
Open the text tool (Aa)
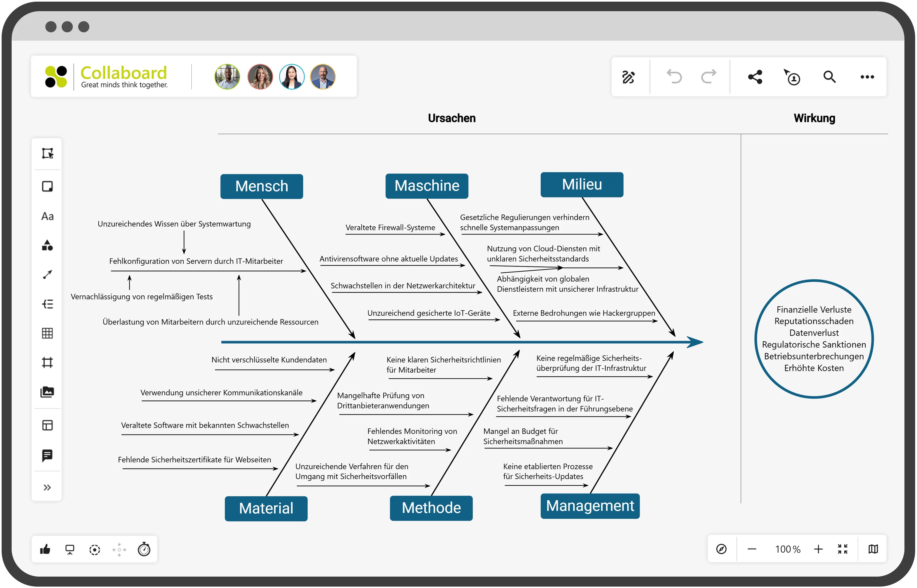coord(47,217)
